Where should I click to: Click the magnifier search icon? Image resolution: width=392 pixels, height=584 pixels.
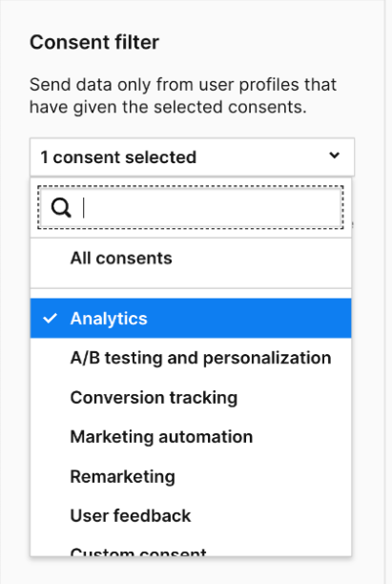[x=61, y=208]
